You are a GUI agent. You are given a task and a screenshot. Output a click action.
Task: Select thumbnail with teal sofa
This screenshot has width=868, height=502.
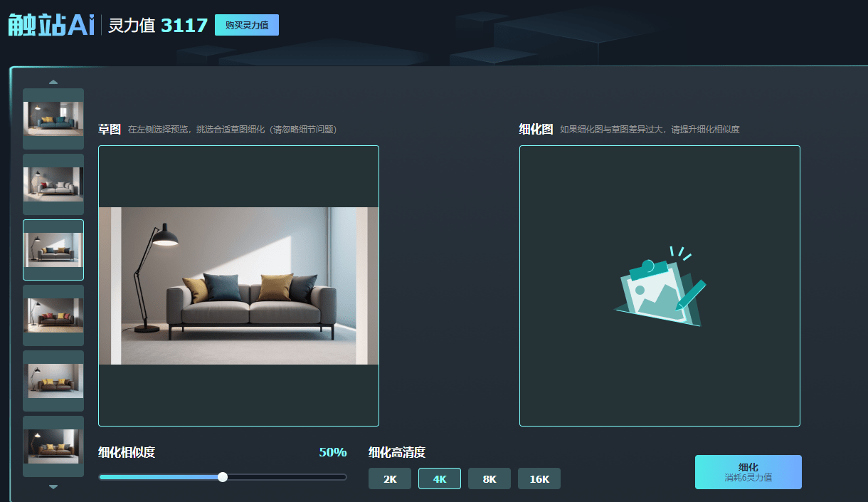pyautogui.click(x=53, y=118)
